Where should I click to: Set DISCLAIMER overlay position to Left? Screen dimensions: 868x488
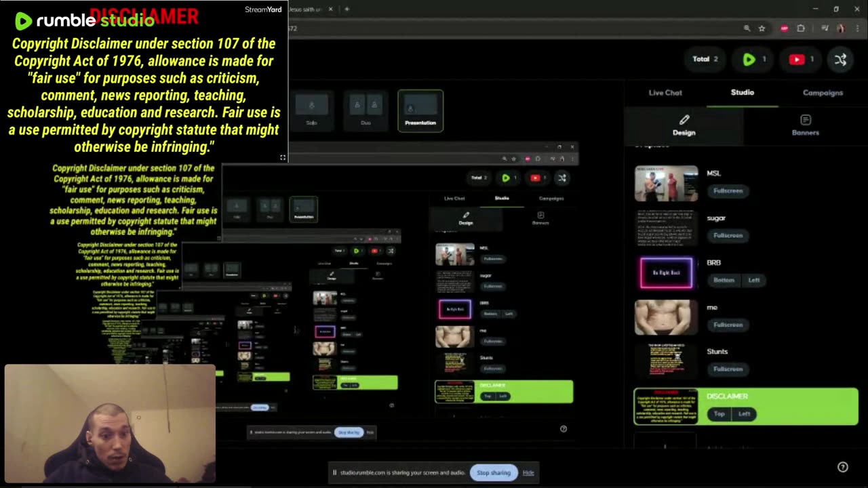pos(744,413)
